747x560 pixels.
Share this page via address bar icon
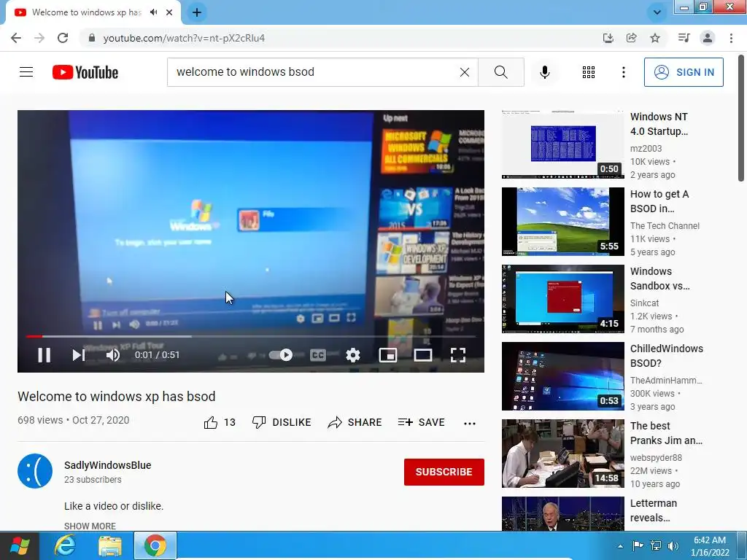[x=631, y=38]
